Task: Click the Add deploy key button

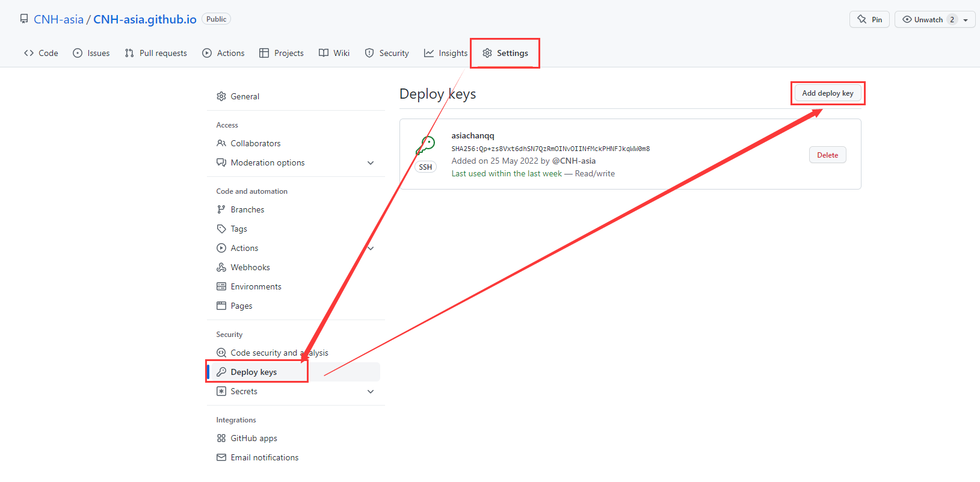Action: [x=828, y=93]
